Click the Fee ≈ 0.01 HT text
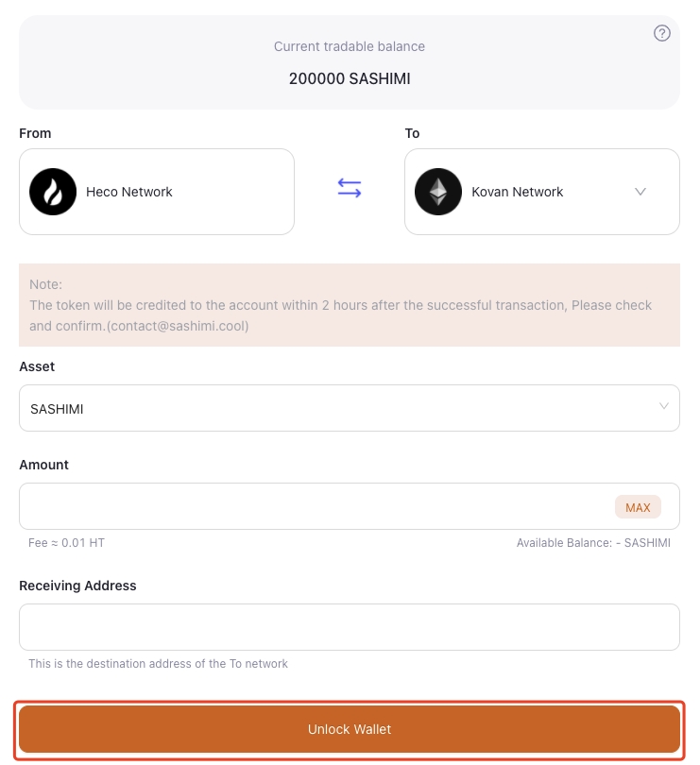 (66, 543)
